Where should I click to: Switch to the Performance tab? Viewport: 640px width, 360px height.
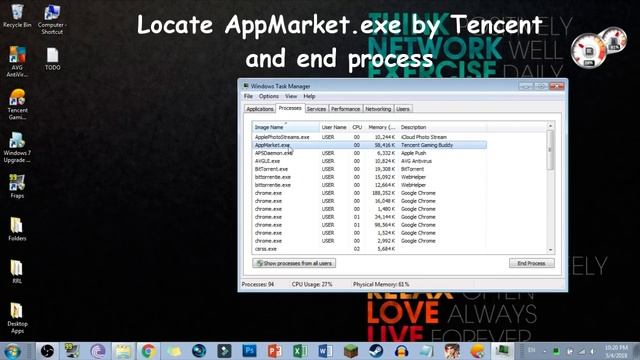pyautogui.click(x=345, y=109)
